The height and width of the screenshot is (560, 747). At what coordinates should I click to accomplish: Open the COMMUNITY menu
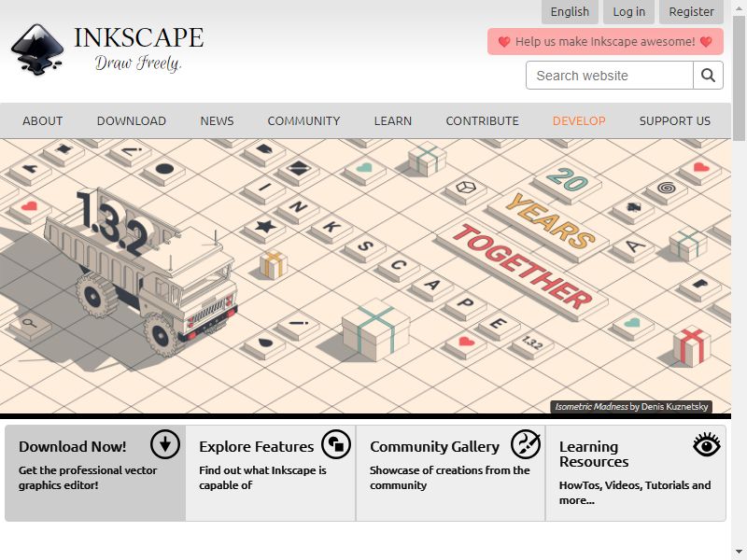[x=304, y=121]
